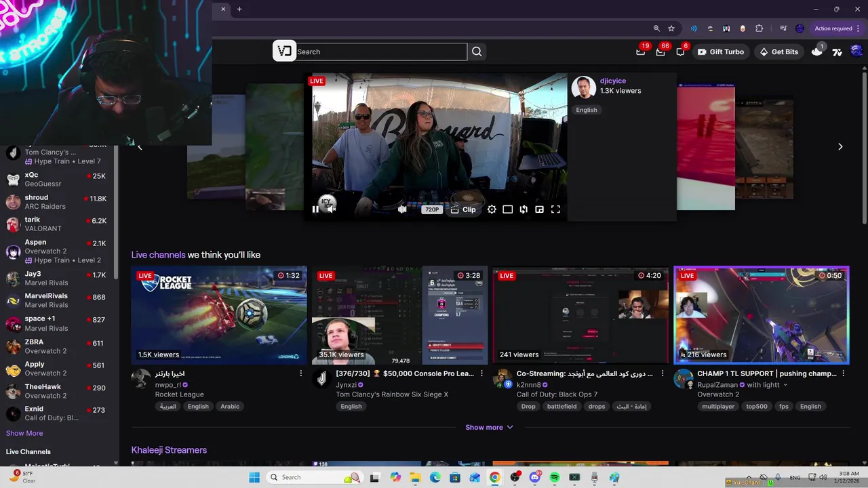Image resolution: width=868 pixels, height=488 pixels.
Task: Open the 720P quality selector
Action: pyautogui.click(x=432, y=209)
